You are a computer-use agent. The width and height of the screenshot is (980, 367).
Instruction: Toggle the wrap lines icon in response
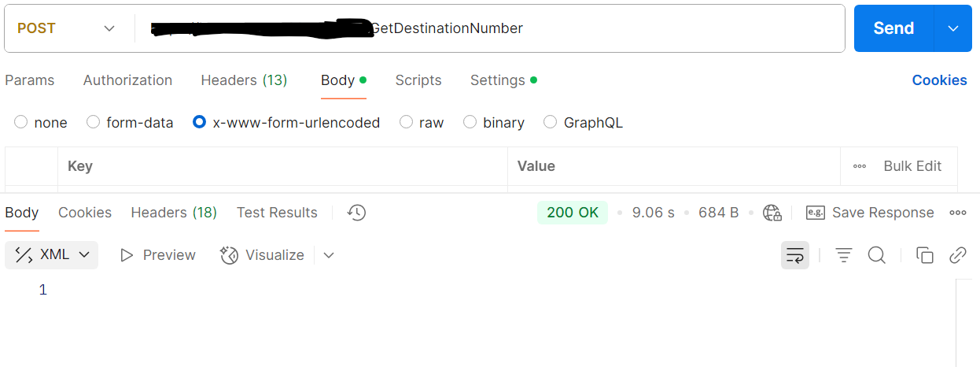[x=795, y=255]
